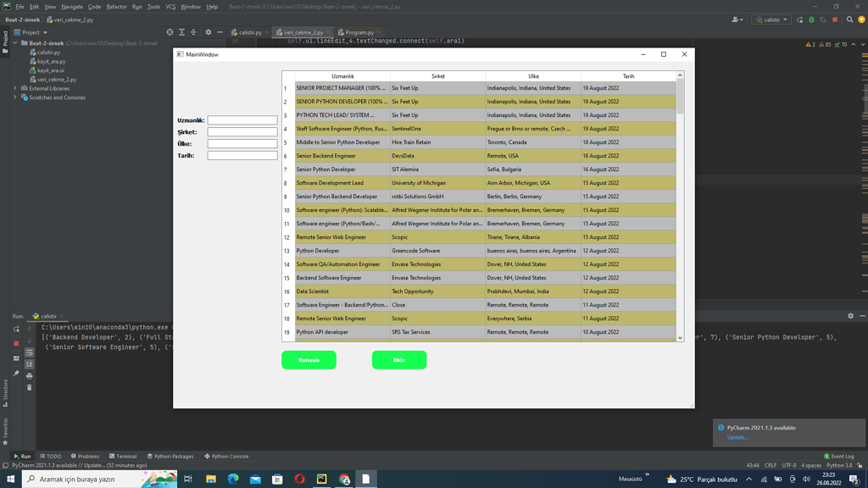The height and width of the screenshot is (488, 868).
Task: Open the File menu
Action: [20, 7]
